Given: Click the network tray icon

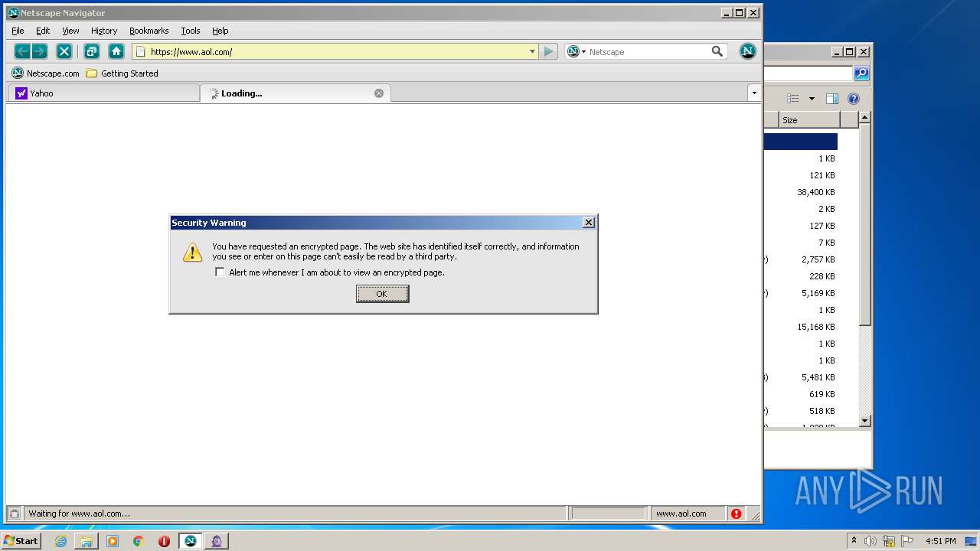Looking at the screenshot, I should point(889,541).
